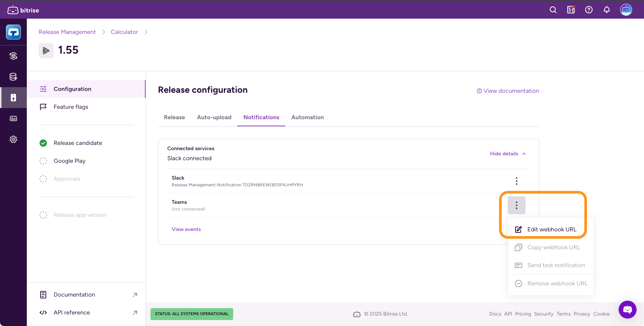Choose Remove webhook URL
Screen dimensions: 644x326
551,284
